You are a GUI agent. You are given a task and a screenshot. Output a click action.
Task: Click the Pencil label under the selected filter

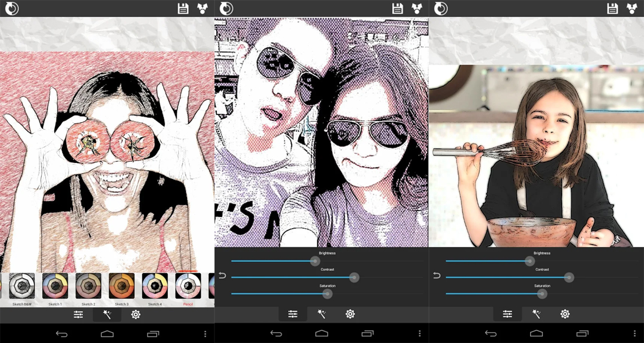[x=188, y=305]
